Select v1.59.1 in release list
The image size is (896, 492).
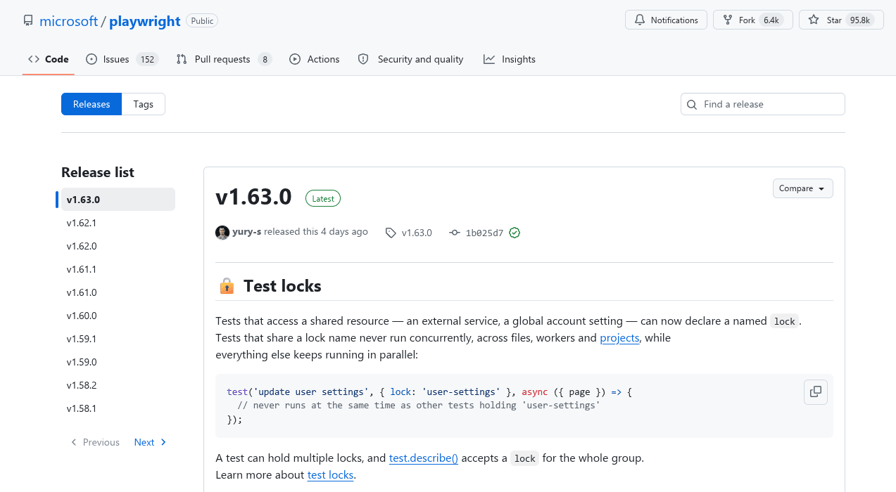coord(118,339)
